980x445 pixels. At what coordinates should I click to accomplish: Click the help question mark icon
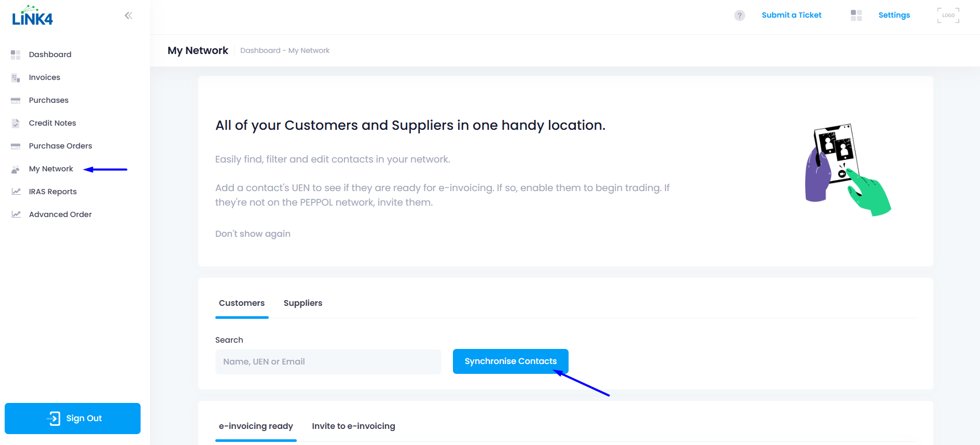(x=739, y=16)
